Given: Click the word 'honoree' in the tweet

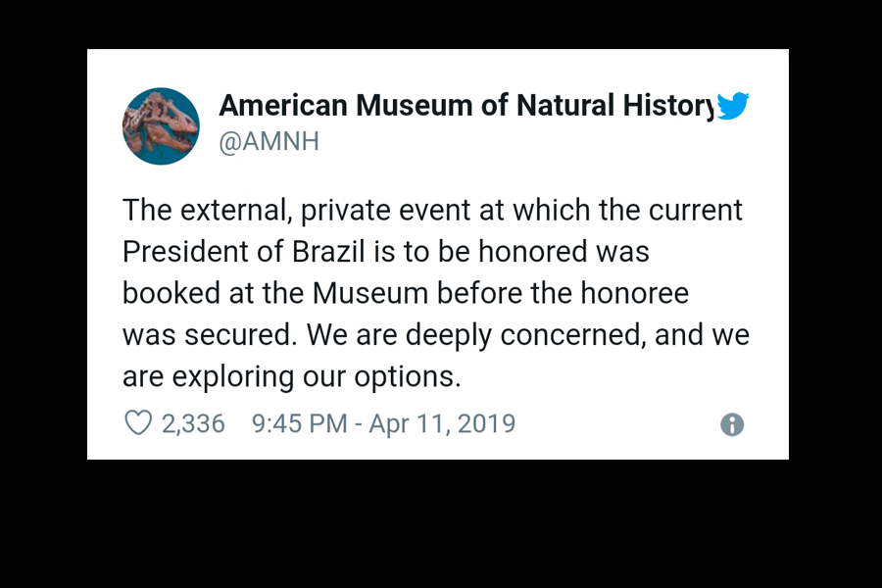Looking at the screenshot, I should click(x=634, y=293).
